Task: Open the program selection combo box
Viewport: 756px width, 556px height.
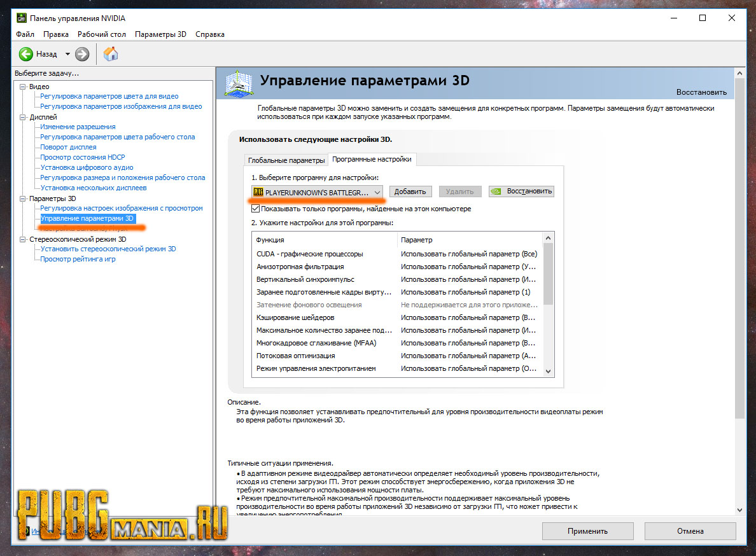Action: coord(318,192)
